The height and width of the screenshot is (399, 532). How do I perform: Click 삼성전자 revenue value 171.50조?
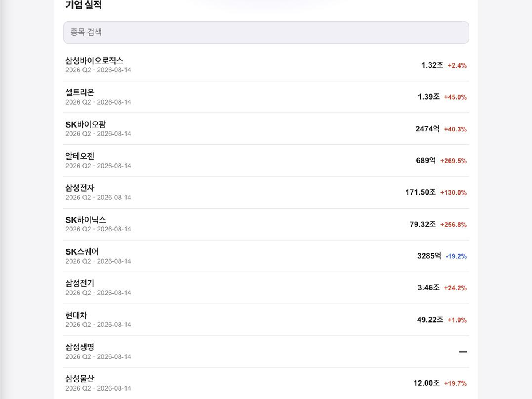[421, 192]
